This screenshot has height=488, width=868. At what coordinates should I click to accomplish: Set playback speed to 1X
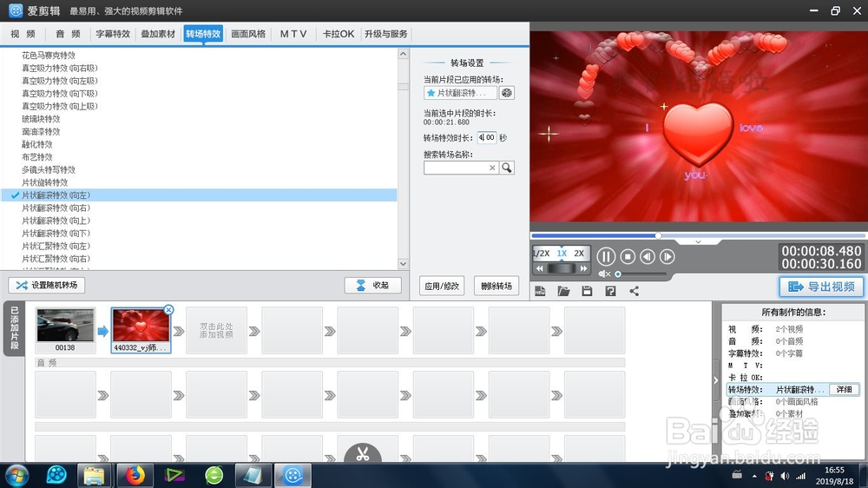[562, 254]
